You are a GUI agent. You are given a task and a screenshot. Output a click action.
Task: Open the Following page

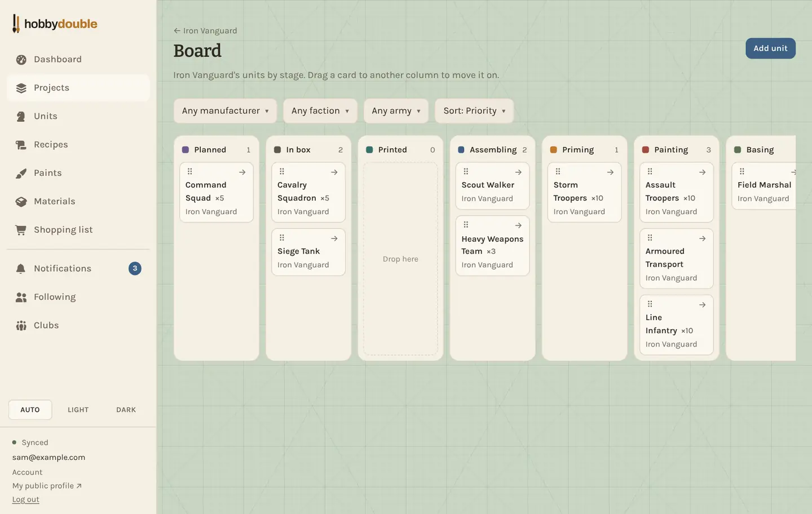pos(78,297)
